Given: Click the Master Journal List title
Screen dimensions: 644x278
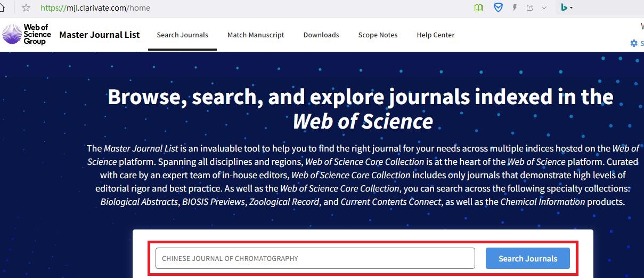Looking at the screenshot, I should 100,35.
